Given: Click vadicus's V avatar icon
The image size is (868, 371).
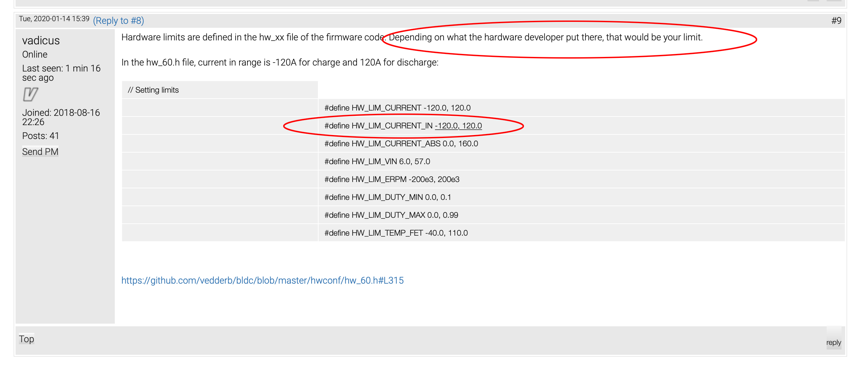Looking at the screenshot, I should pos(30,94).
